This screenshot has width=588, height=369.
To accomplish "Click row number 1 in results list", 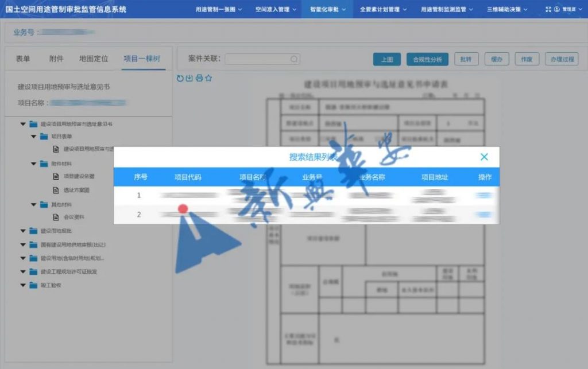I will pos(139,195).
